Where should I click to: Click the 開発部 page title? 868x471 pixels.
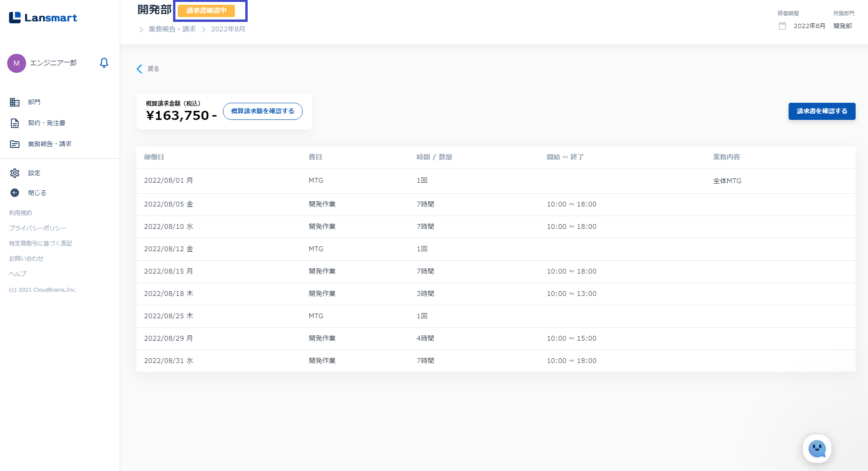coord(154,10)
